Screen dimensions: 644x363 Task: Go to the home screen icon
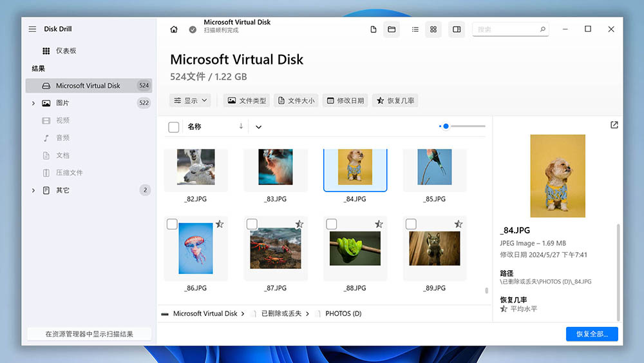pos(174,30)
